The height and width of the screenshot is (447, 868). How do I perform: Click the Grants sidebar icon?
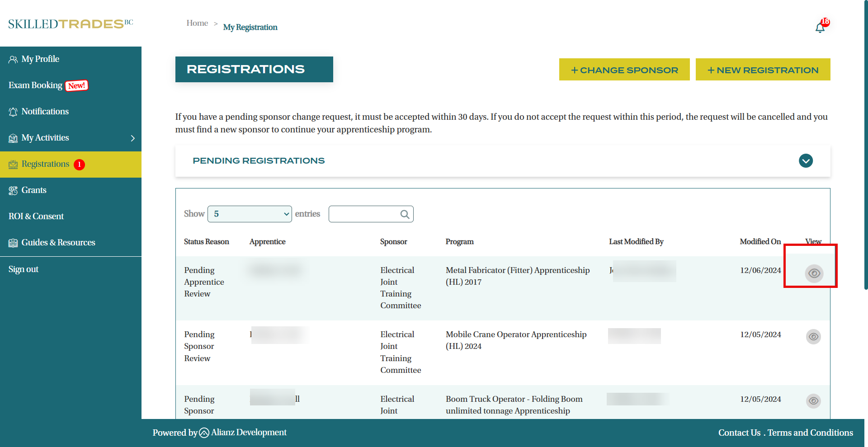click(x=13, y=191)
